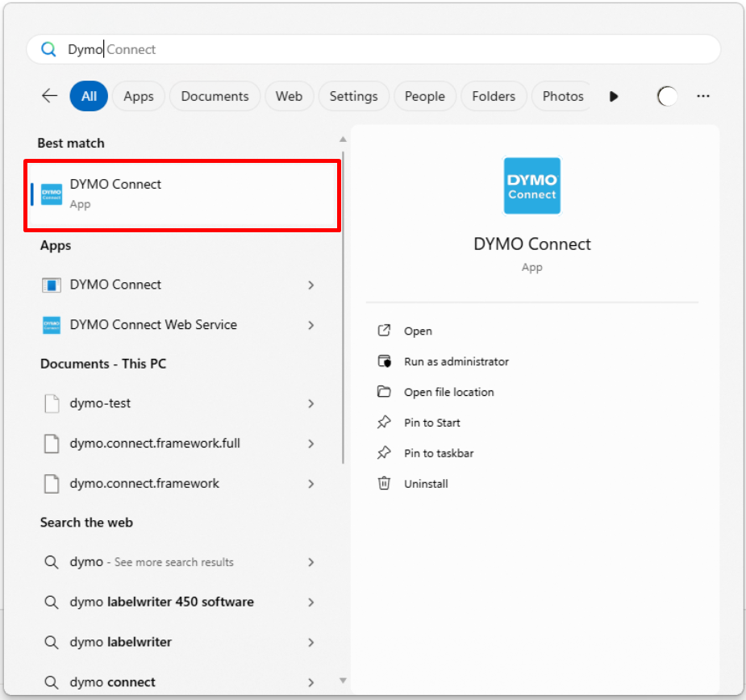Click the Pin to taskbar pin icon

[385, 453]
